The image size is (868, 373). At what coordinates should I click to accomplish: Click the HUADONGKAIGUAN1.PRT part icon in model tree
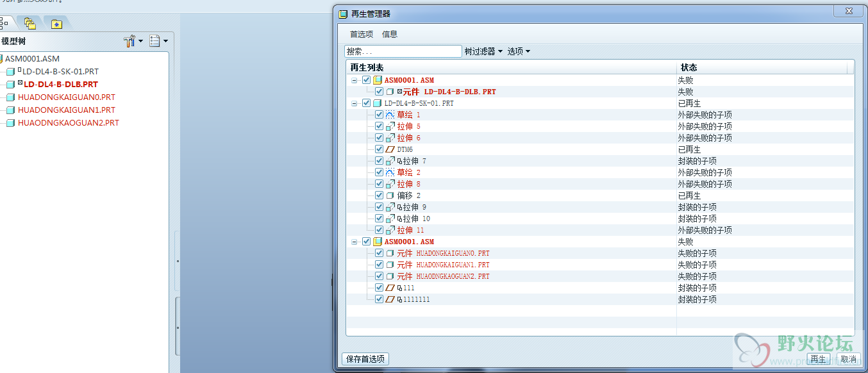[x=10, y=110]
